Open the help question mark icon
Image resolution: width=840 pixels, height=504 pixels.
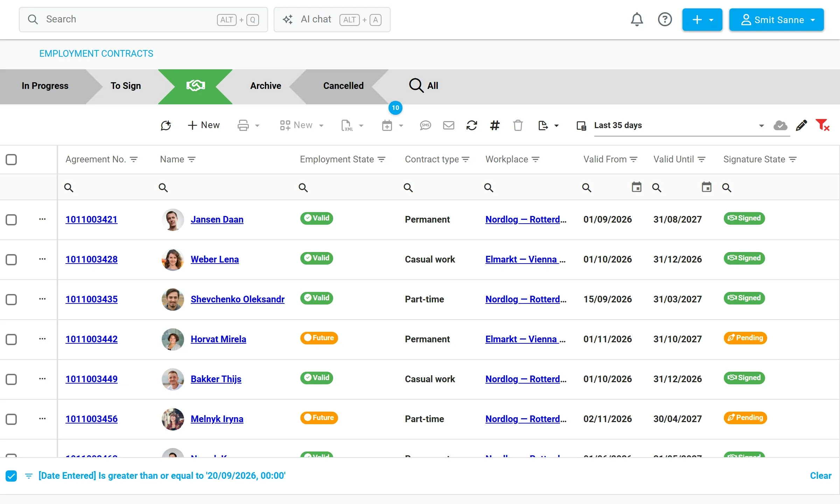[x=665, y=20]
